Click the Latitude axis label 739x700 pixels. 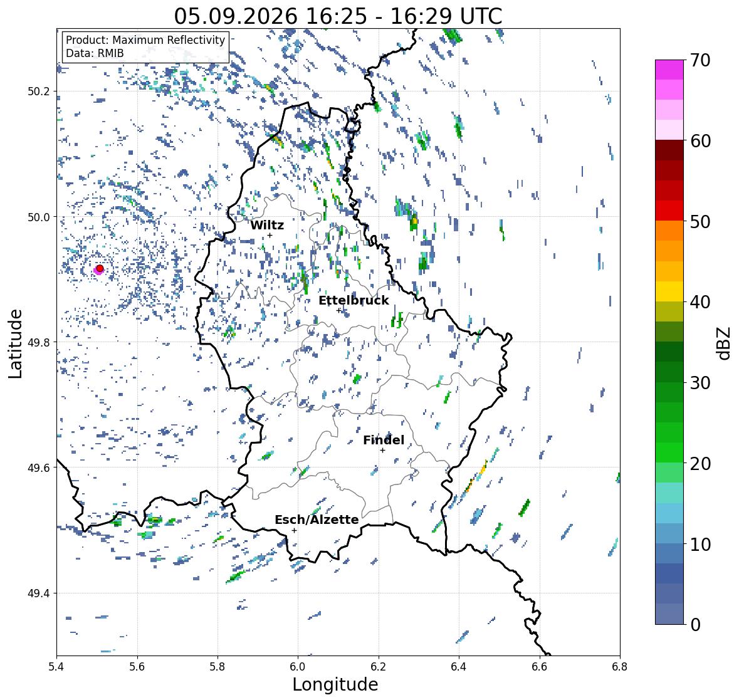click(15, 343)
